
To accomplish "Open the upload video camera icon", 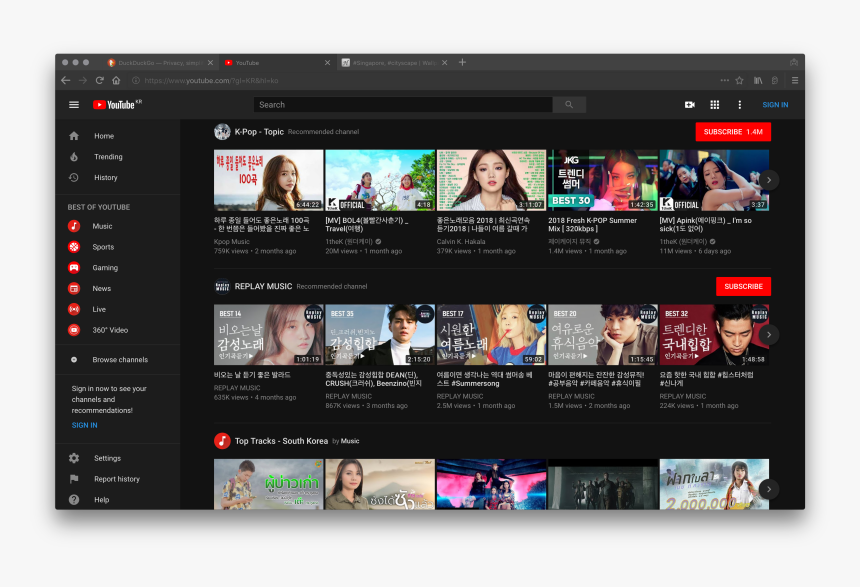I will (689, 105).
